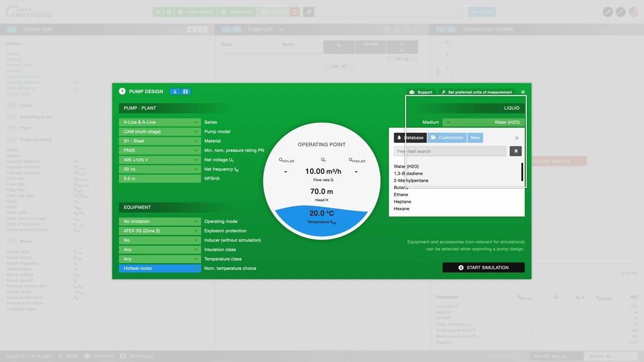Screen dimensions: 644x362
Task: Open the Support link in the footer
Action: [99, 356]
